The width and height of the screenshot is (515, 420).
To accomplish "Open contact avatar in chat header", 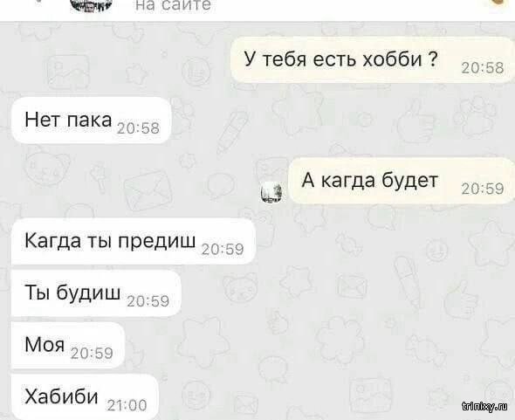I will pos(92,6).
